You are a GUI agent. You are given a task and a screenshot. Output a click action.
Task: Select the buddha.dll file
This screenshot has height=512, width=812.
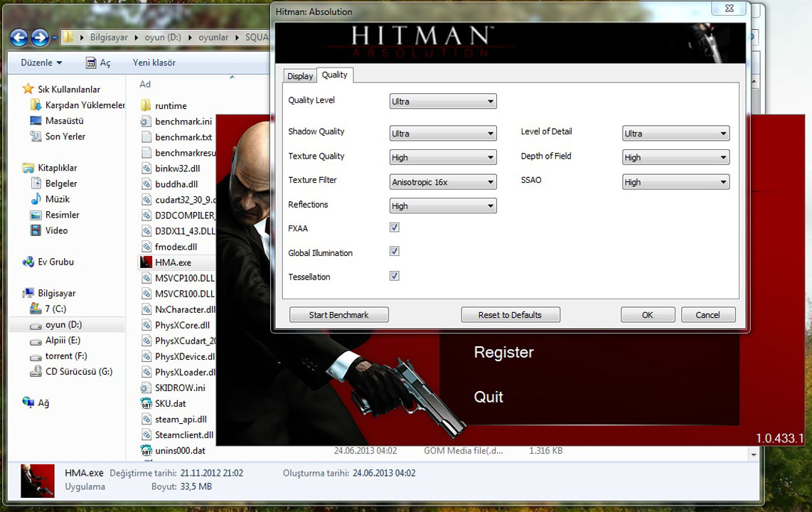coord(178,183)
